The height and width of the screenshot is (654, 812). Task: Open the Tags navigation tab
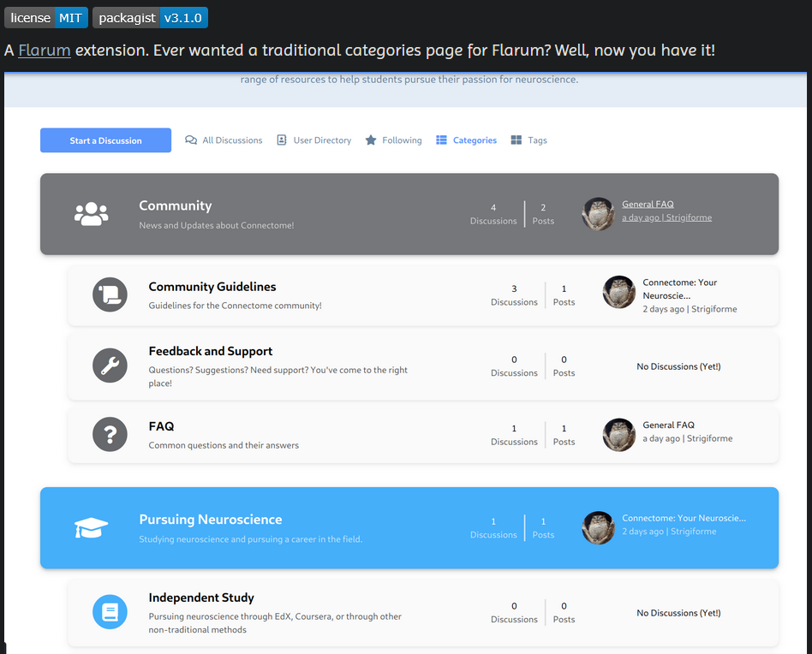(x=528, y=140)
